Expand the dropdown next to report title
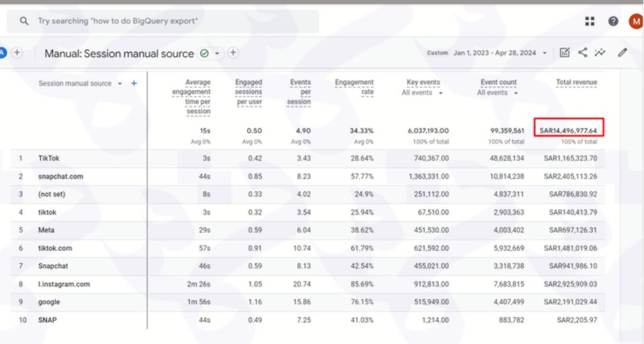Screen dimensions: 644x344 click(217, 53)
